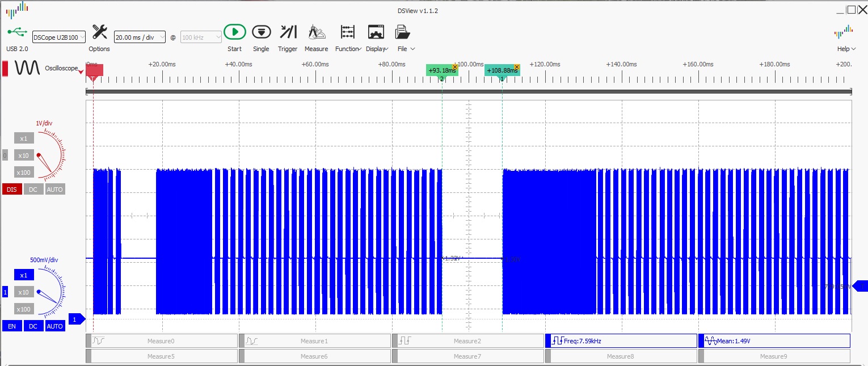This screenshot has height=366, width=868.
Task: Open the Options wrench icon
Action: click(99, 32)
